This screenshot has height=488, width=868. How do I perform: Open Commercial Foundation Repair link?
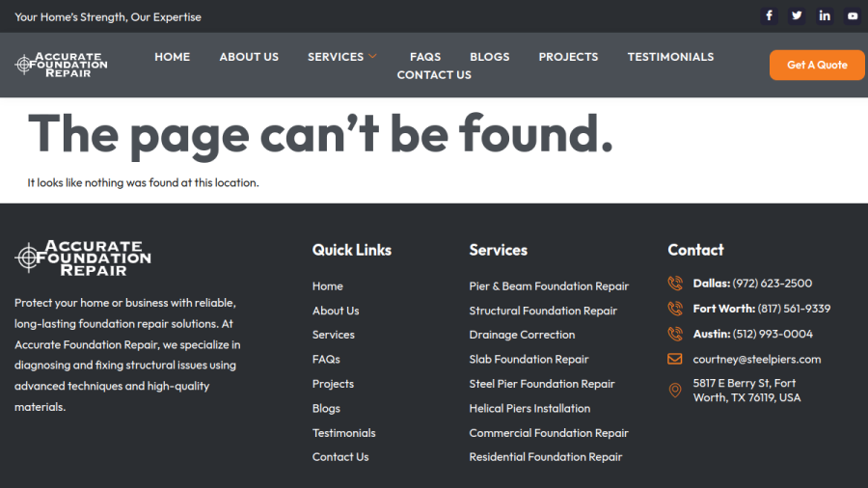(549, 433)
